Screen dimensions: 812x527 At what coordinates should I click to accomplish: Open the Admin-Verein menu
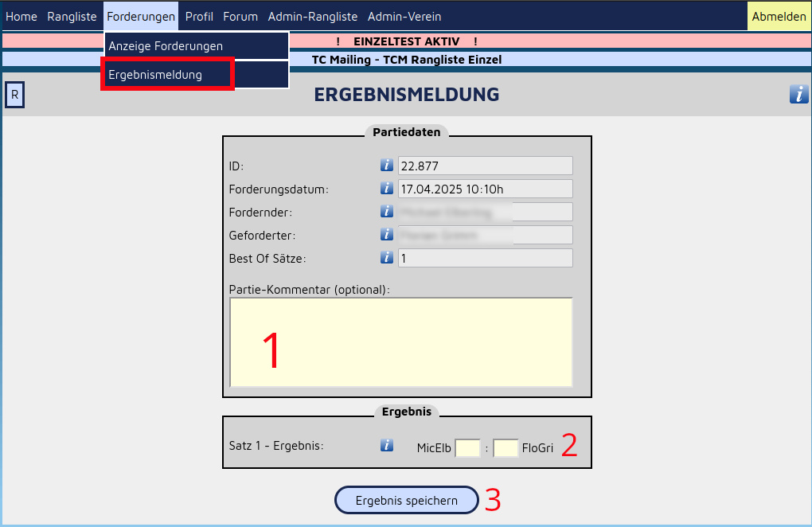404,17
